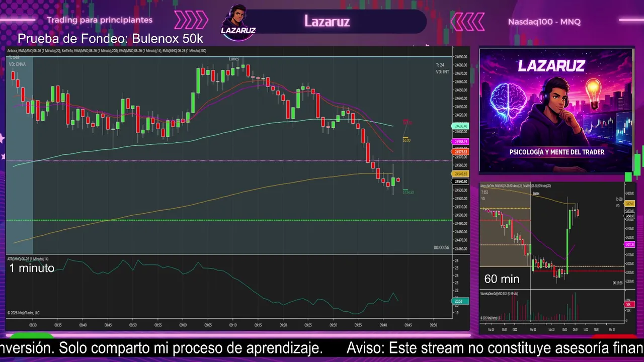Open the Lazaruz Psicología y Mente thumbnail image
Image resolution: width=644 pixels, height=362 pixels.
556,111
